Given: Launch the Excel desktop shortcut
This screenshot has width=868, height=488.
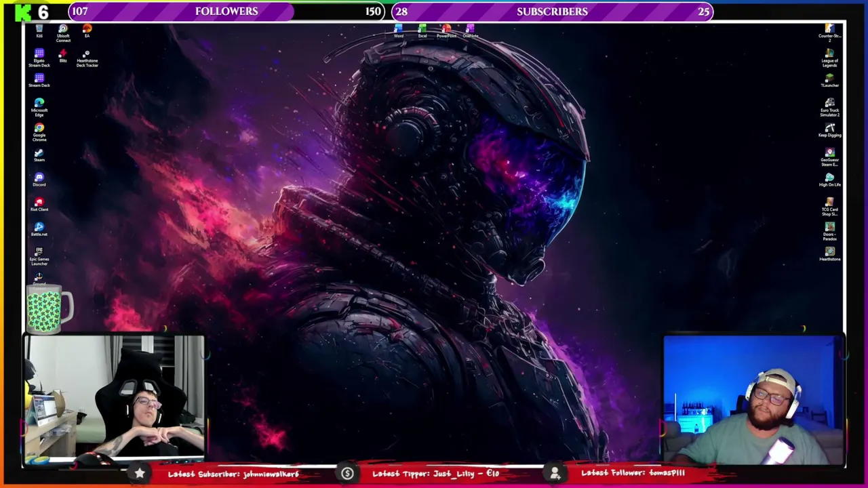Looking at the screenshot, I should coord(422,31).
